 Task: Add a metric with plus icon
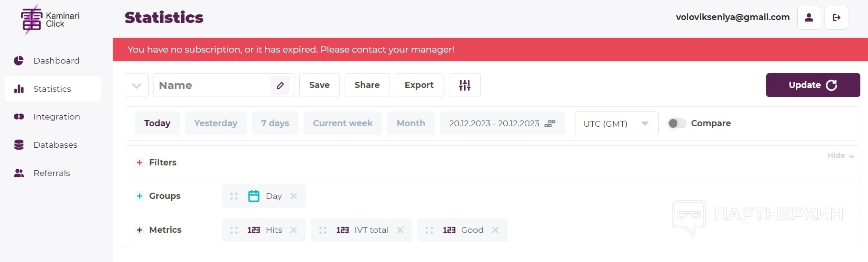pyautogui.click(x=140, y=230)
